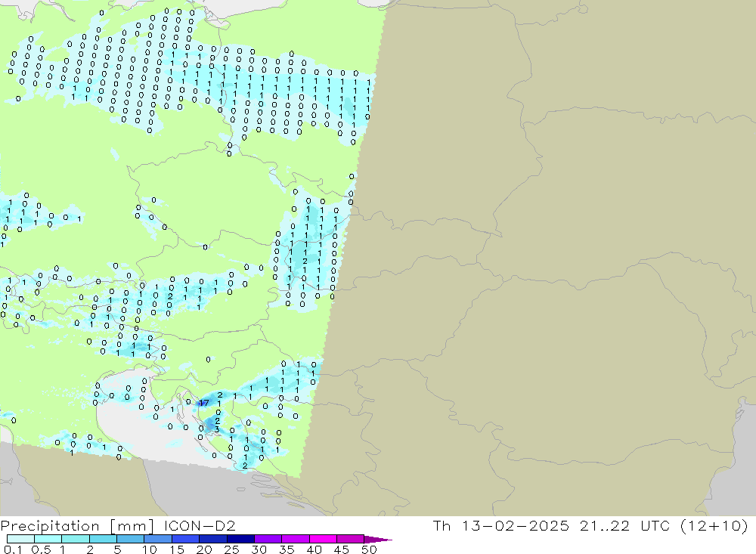Click the violet swatch between 30 and 35

click(268, 539)
